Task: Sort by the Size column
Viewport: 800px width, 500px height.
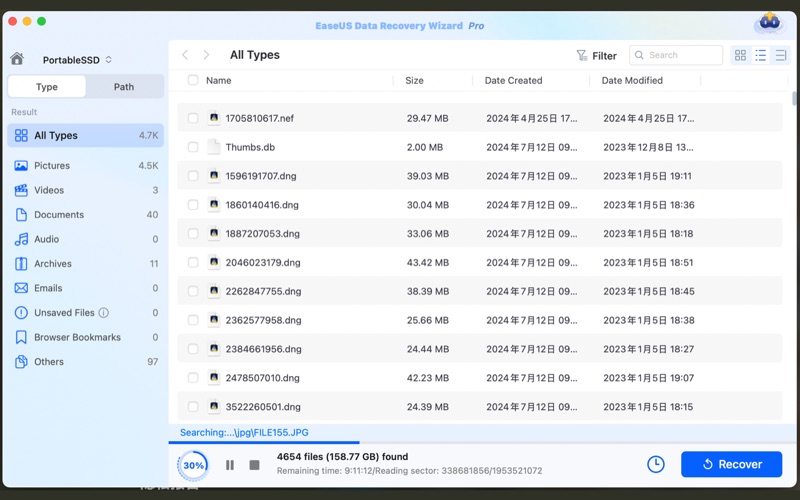Action: [414, 80]
